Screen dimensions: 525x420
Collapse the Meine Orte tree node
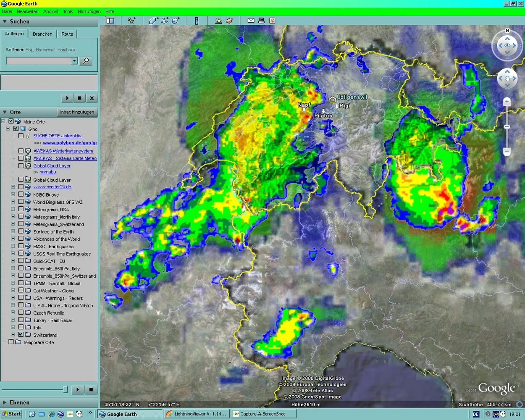point(3,121)
